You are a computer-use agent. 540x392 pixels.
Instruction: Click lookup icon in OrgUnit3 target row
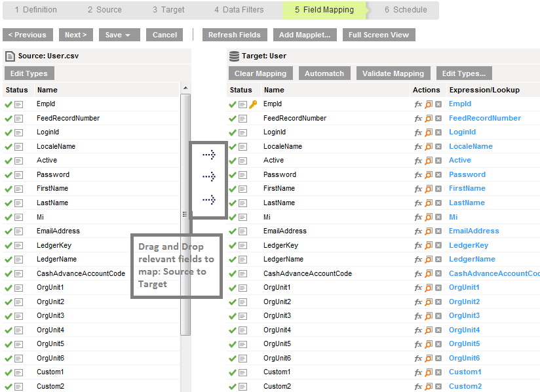pyautogui.click(x=429, y=316)
